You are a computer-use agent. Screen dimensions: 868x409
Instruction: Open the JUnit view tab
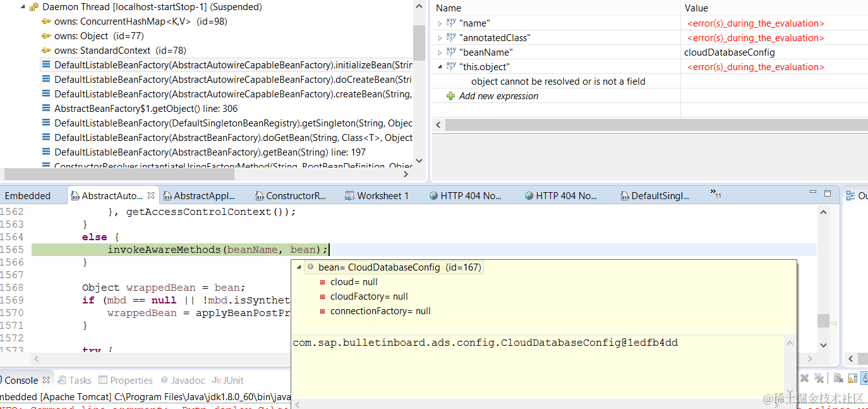227,381
